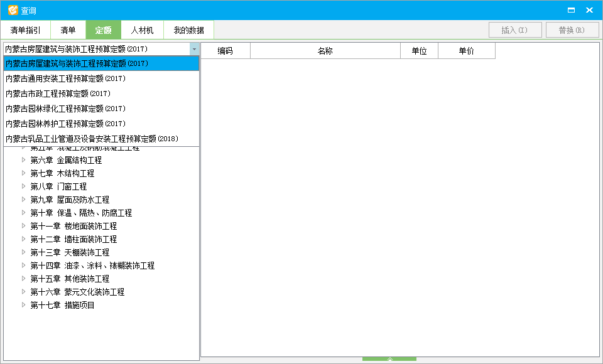
Task: Click the 插入(I) button
Action: tap(515, 30)
